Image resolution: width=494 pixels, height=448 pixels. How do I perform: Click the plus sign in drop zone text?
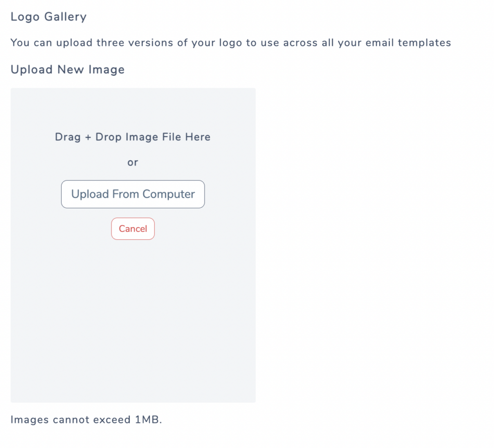88,137
